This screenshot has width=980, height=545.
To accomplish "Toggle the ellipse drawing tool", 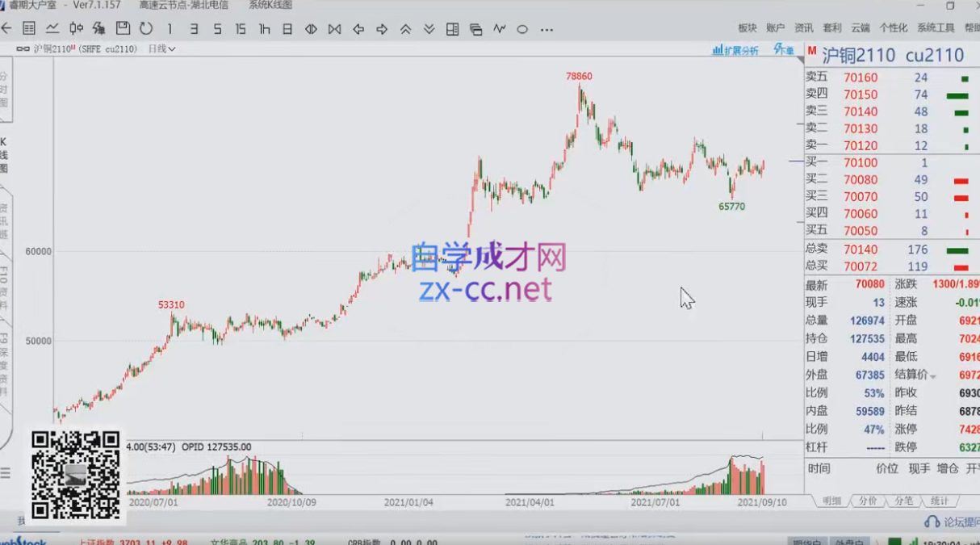I will point(522,29).
